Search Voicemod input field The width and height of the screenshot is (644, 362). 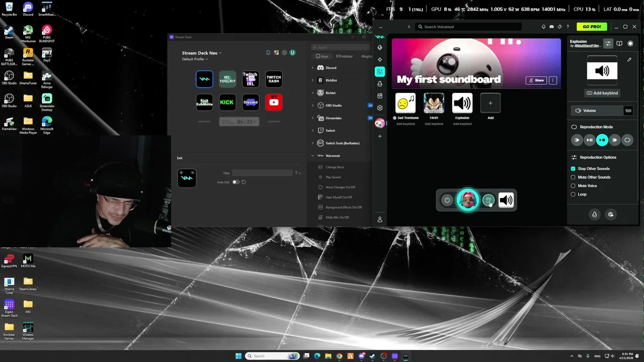468,27
